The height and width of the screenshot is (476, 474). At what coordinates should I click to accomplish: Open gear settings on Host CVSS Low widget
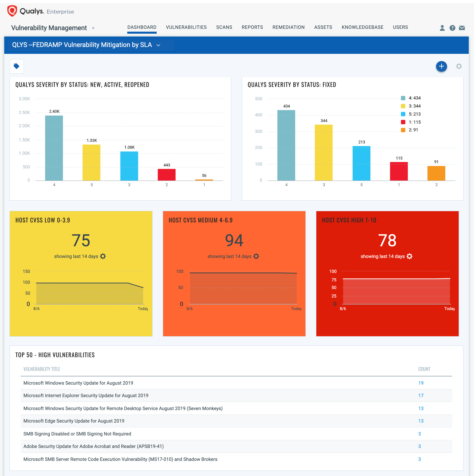[103, 256]
